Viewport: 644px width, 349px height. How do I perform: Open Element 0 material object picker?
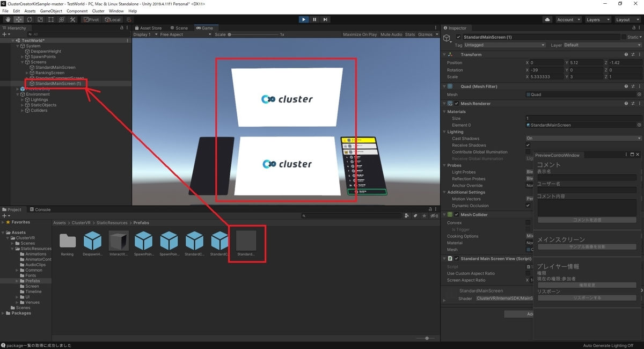point(639,125)
